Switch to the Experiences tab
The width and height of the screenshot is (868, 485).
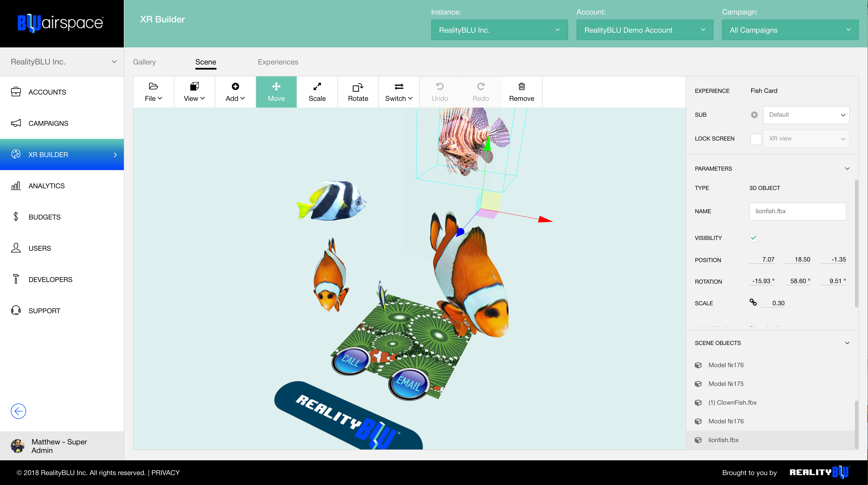pyautogui.click(x=278, y=62)
